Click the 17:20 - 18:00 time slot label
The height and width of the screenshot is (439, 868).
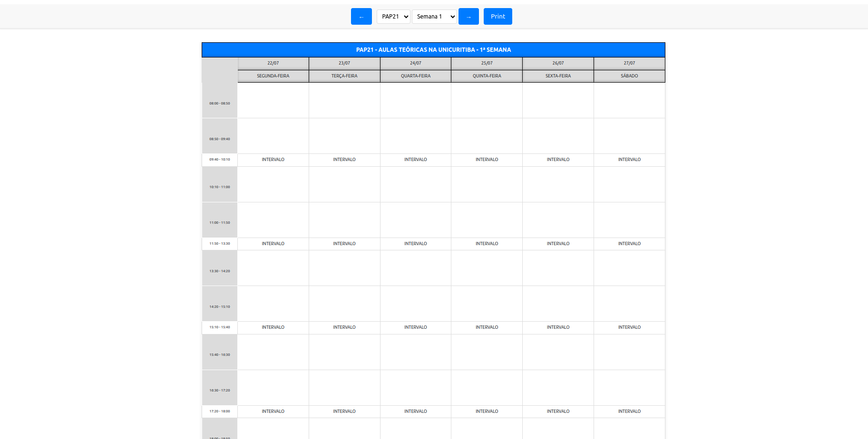[x=220, y=411]
